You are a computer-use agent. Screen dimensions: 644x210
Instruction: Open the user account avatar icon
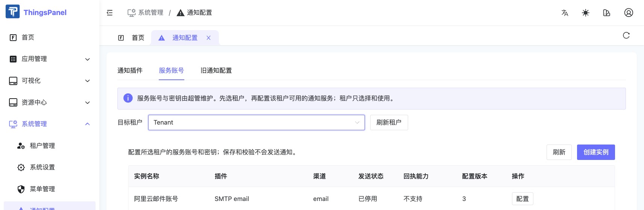[629, 13]
